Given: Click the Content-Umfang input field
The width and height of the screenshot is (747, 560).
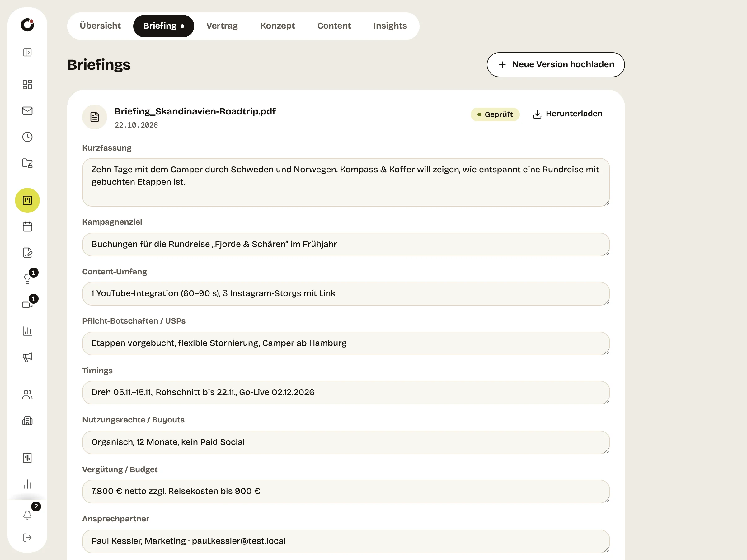Looking at the screenshot, I should [x=346, y=294].
